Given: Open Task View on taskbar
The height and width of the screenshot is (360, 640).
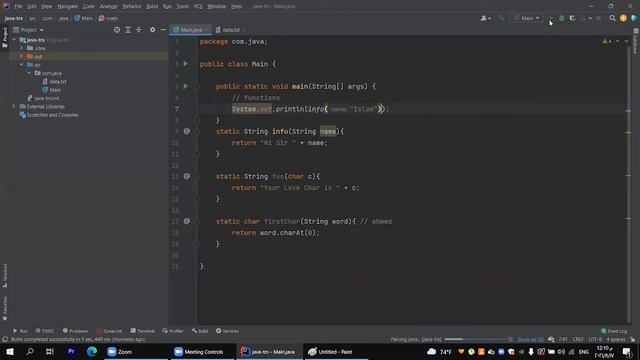Looking at the screenshot, I should click(50, 351).
